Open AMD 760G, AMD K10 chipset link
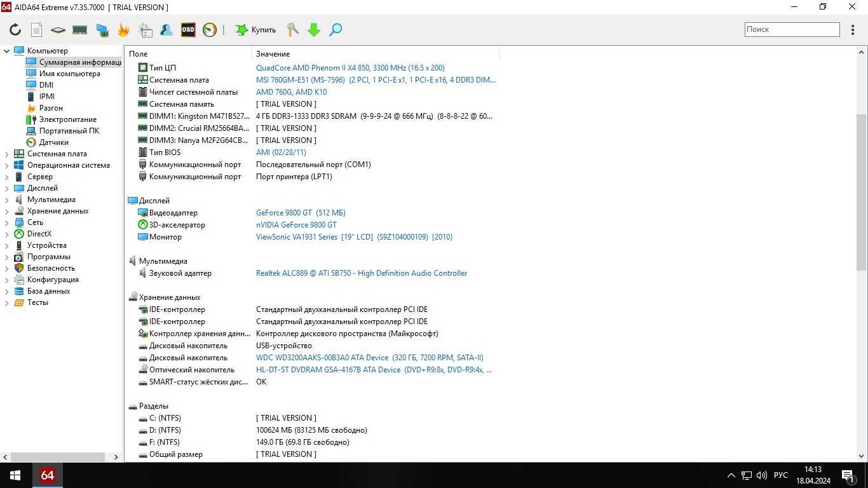 (x=291, y=92)
